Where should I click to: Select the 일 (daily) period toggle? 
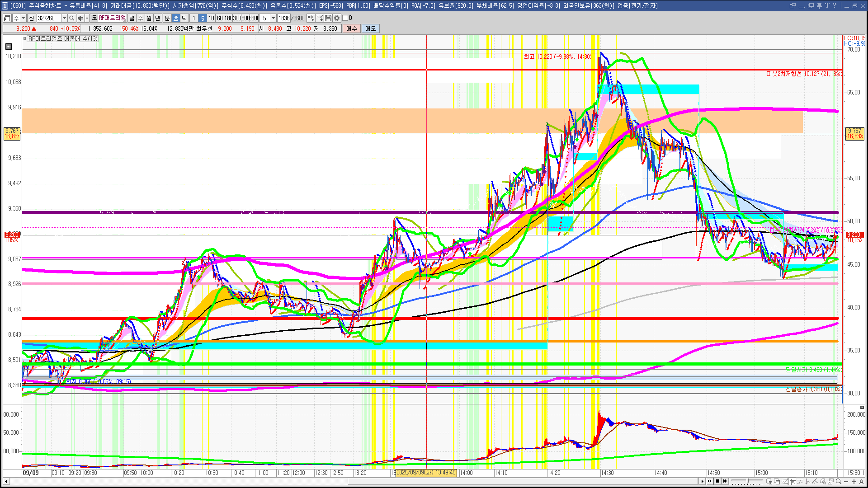click(x=132, y=18)
